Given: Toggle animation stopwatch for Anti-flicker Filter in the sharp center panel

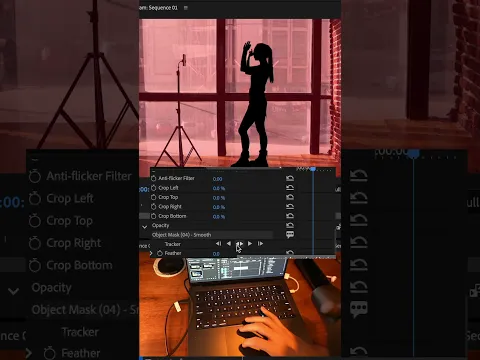Looking at the screenshot, I should [x=153, y=178].
